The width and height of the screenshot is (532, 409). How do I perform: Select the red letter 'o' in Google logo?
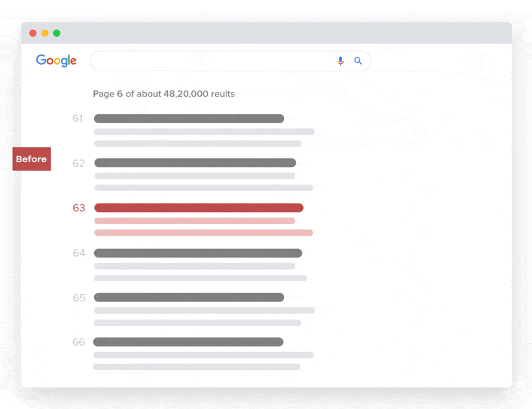[51, 60]
